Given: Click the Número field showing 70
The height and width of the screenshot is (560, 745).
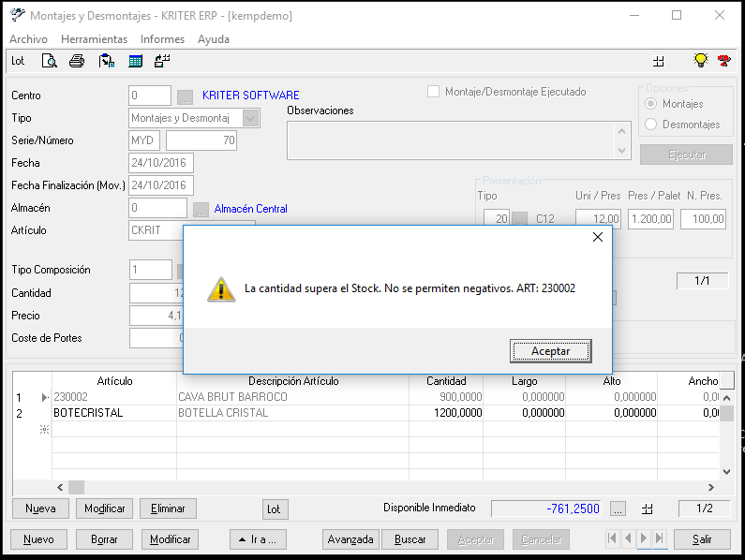Looking at the screenshot, I should point(201,140).
